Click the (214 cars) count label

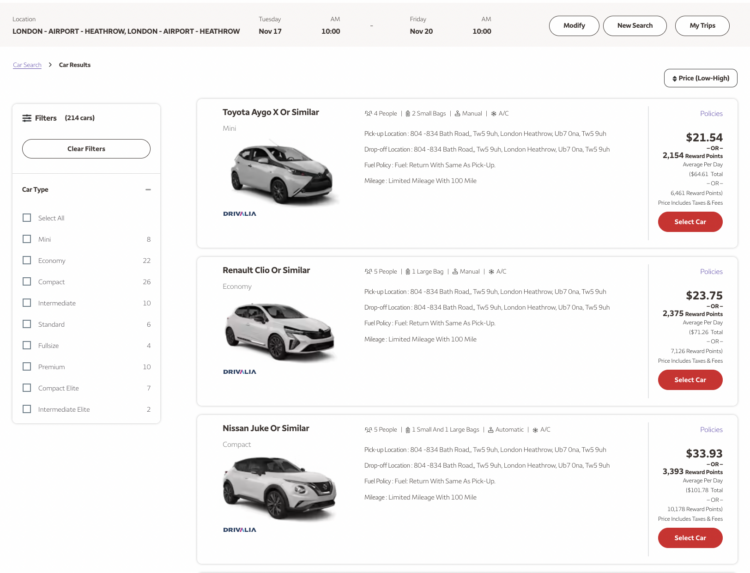click(80, 118)
